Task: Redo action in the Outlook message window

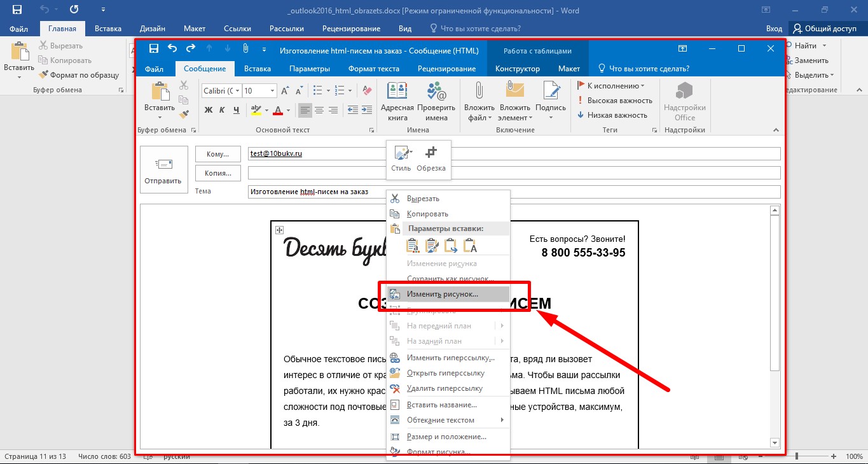Action: pyautogui.click(x=191, y=48)
